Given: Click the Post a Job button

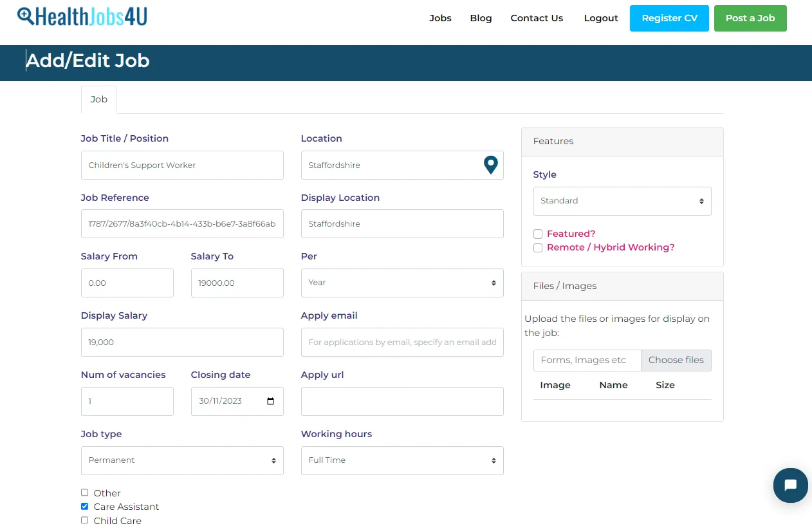Looking at the screenshot, I should pyautogui.click(x=750, y=18).
